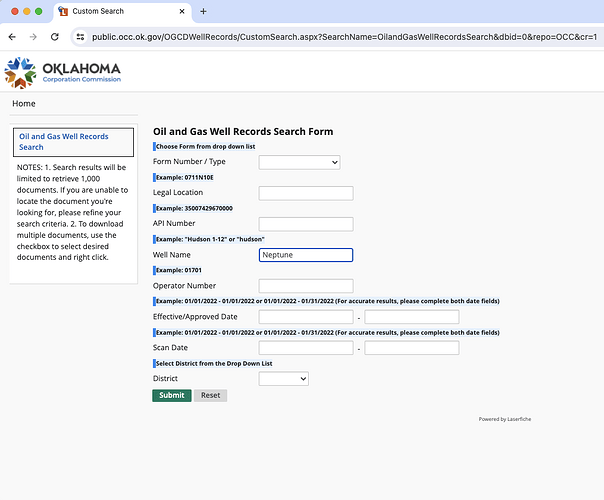604x500 pixels.
Task: Click the site information icon in address bar
Action: tap(80, 36)
